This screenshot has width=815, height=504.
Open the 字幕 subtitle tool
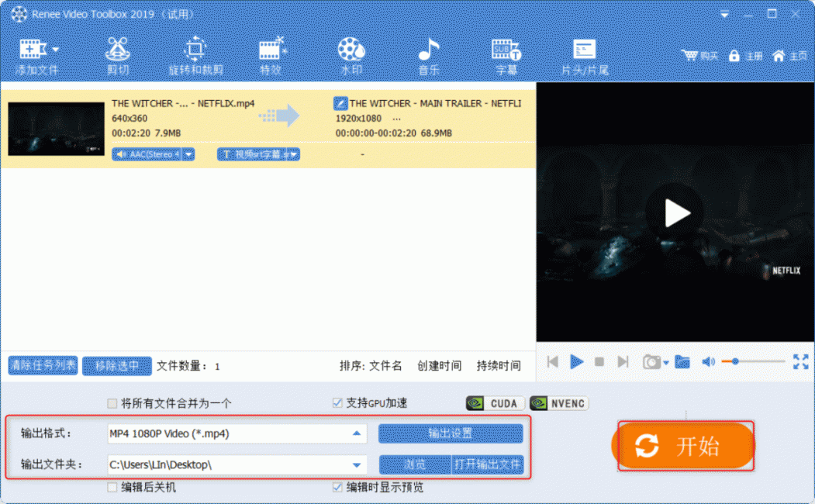tap(506, 56)
